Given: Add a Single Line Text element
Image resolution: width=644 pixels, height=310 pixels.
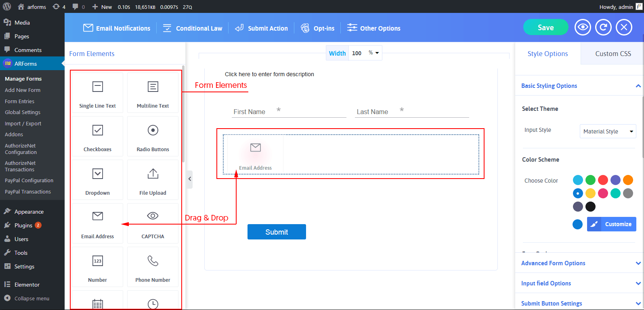Looking at the screenshot, I should 97,93.
